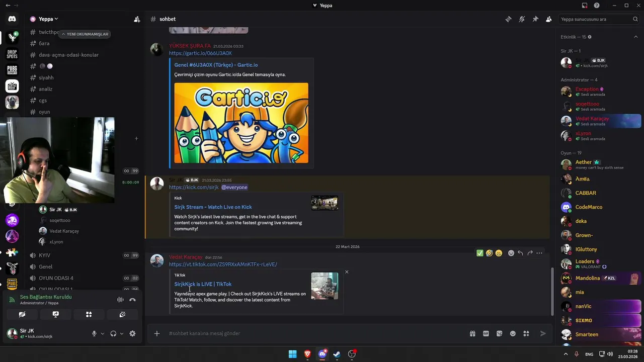Toggle the member list icon
This screenshot has height=362, width=644.
pyautogui.click(x=548, y=19)
